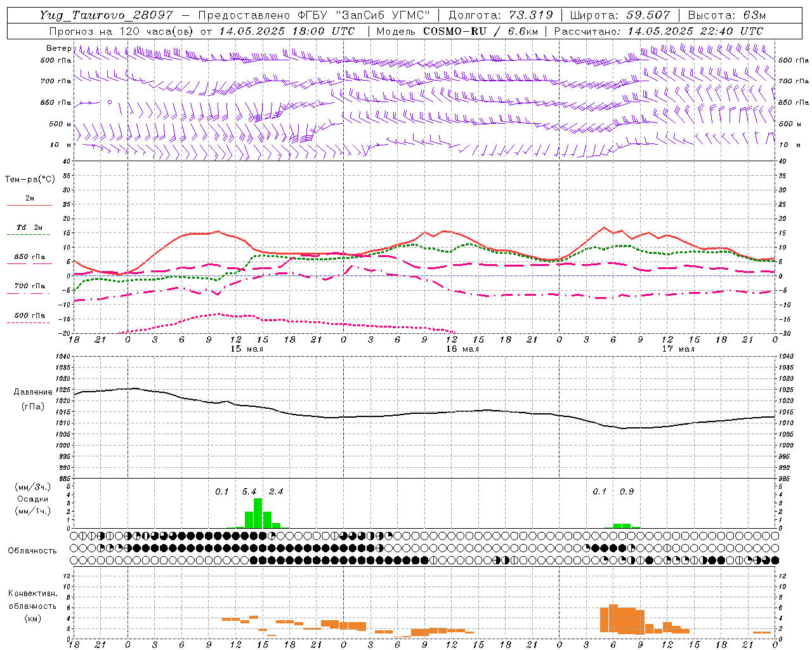Click the Давление panel label
Screen dimensions: 812x650
pyautogui.click(x=33, y=392)
